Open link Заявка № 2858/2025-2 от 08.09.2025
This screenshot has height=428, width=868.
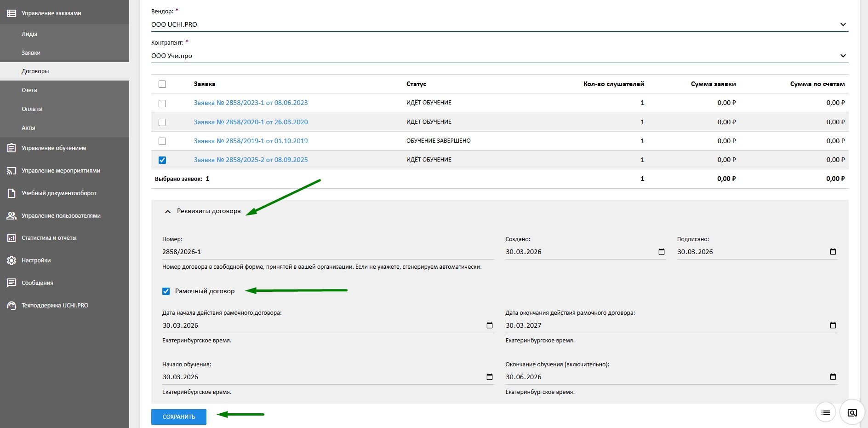pyautogui.click(x=251, y=160)
